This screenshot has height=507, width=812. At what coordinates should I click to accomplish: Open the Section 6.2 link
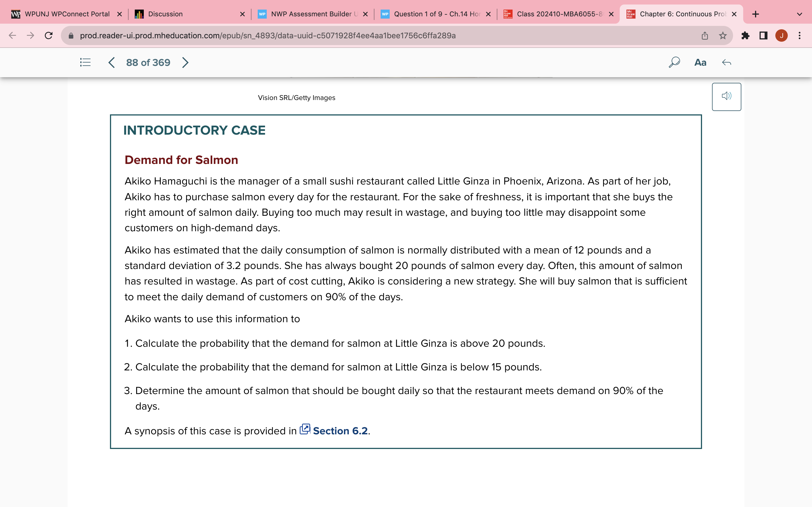[x=340, y=431]
